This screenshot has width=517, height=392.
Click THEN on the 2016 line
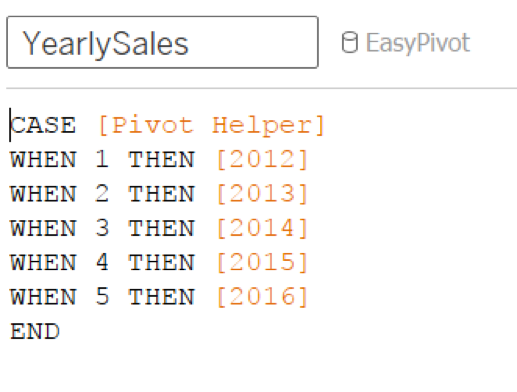point(162,297)
